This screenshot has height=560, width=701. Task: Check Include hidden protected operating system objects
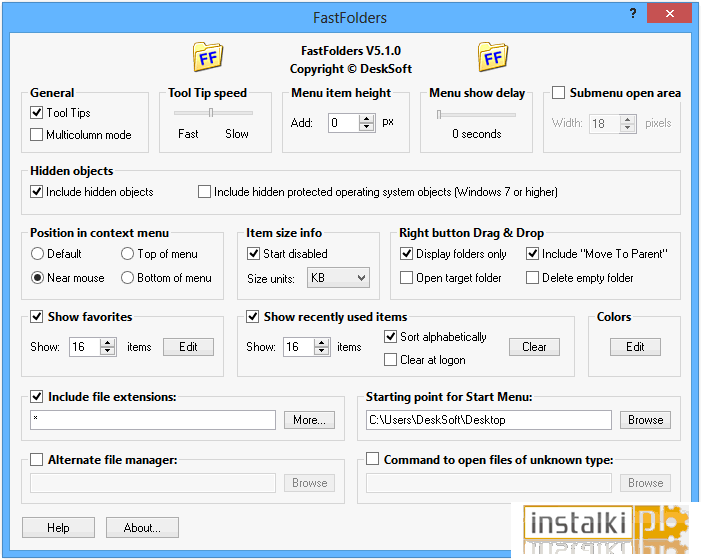pyautogui.click(x=204, y=192)
